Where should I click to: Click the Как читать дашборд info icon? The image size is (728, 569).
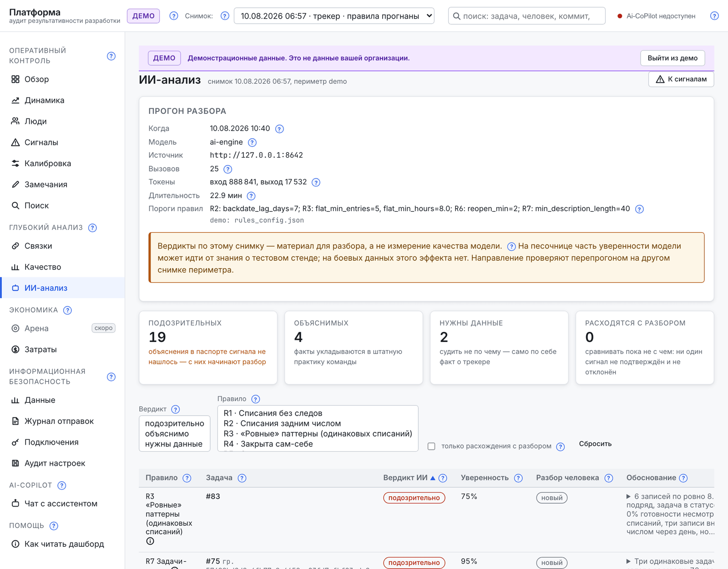15,544
